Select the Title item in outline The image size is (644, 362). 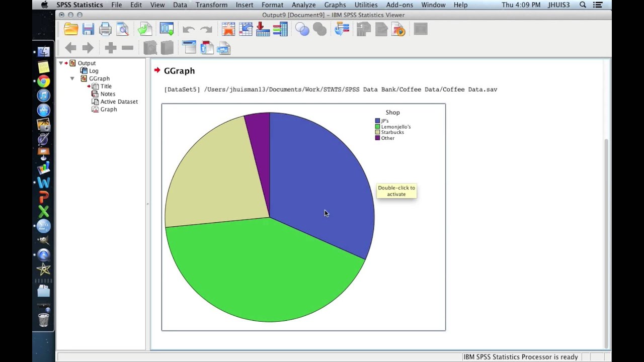point(106,86)
